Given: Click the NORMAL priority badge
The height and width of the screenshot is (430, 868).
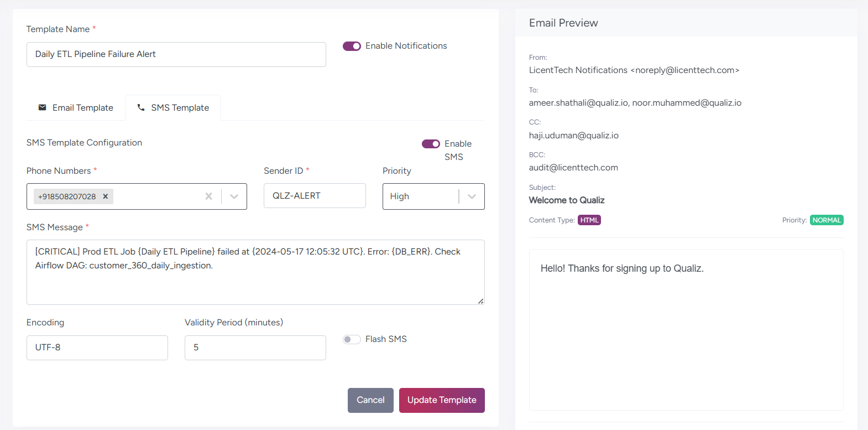Looking at the screenshot, I should [x=826, y=220].
